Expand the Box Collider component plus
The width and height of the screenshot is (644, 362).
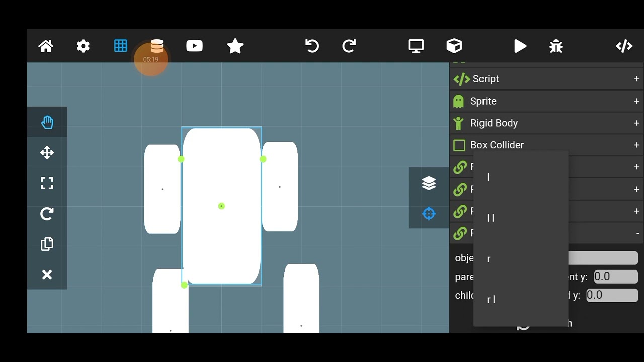tap(636, 145)
